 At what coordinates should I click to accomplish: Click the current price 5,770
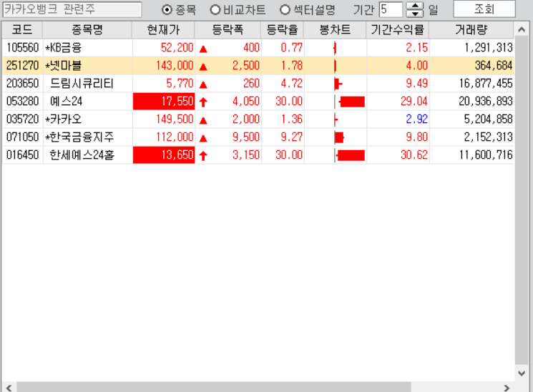[180, 83]
